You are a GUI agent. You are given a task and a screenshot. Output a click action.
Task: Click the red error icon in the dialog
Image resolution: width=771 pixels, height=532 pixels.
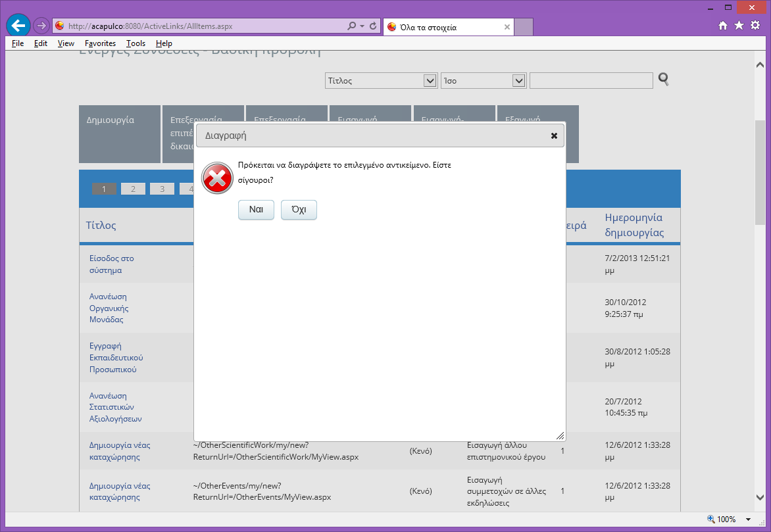[217, 178]
